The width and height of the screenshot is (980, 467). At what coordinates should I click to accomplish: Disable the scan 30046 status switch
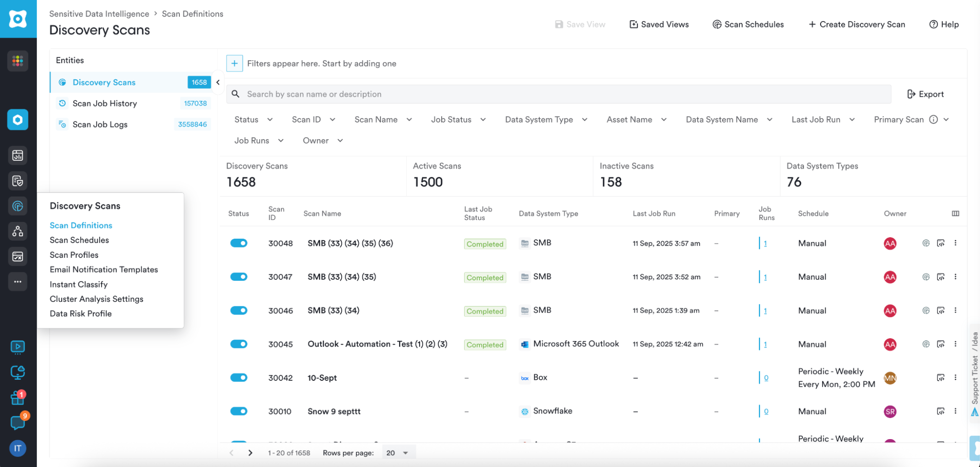click(239, 310)
